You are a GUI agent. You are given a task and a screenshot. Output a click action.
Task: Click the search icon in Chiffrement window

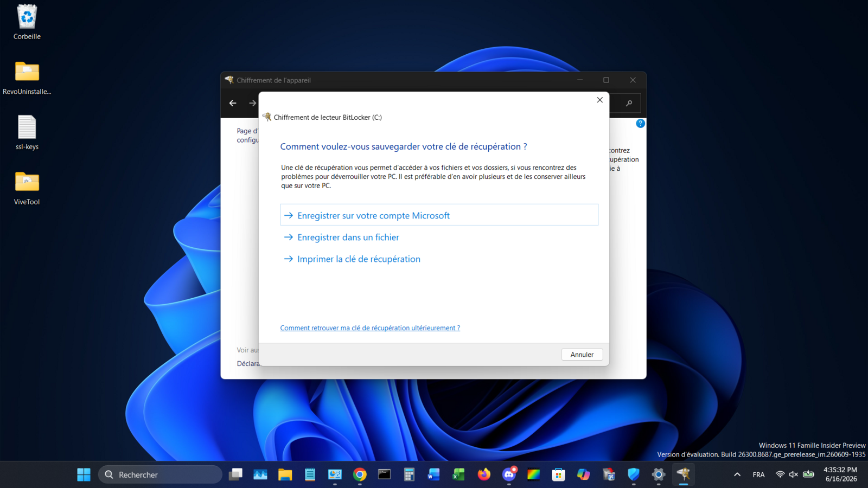[629, 103]
